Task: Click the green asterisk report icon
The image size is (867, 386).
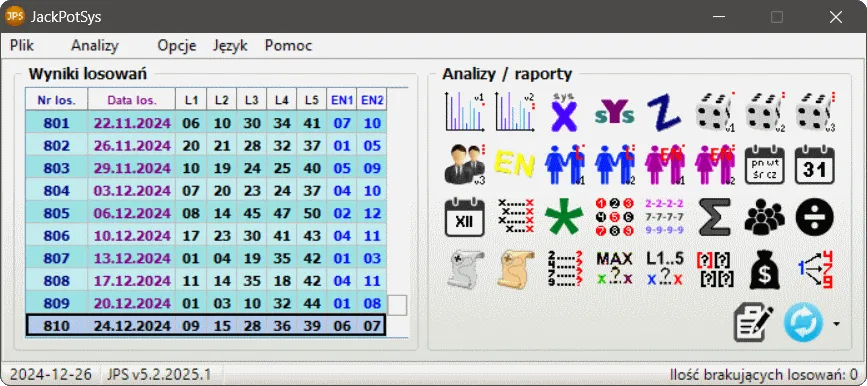Action: (x=564, y=217)
